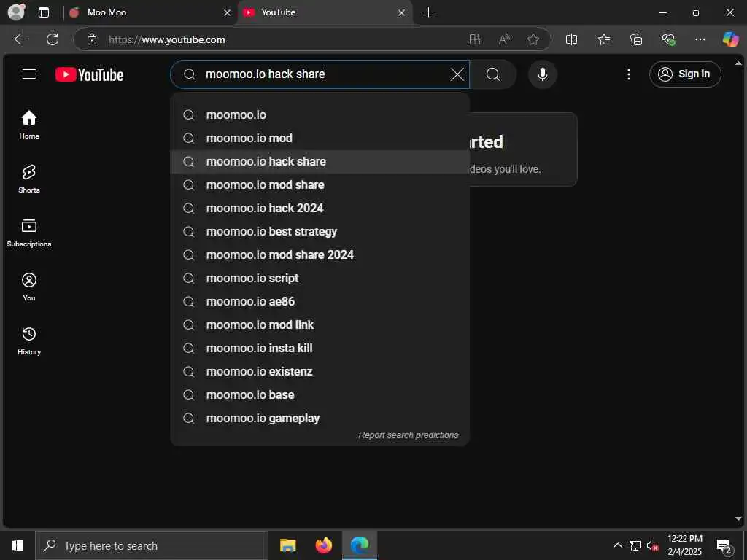
Task: View site information lock icon
Action: click(x=92, y=39)
